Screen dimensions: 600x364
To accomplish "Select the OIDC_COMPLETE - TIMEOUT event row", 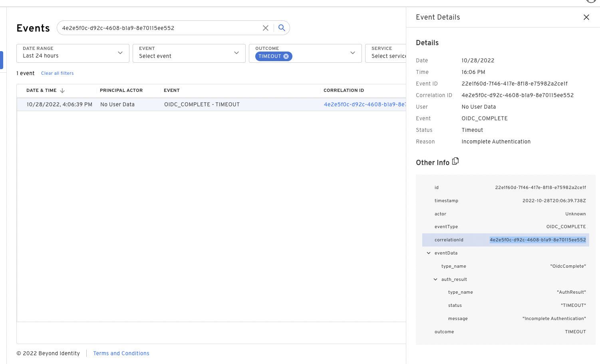I will (202, 104).
